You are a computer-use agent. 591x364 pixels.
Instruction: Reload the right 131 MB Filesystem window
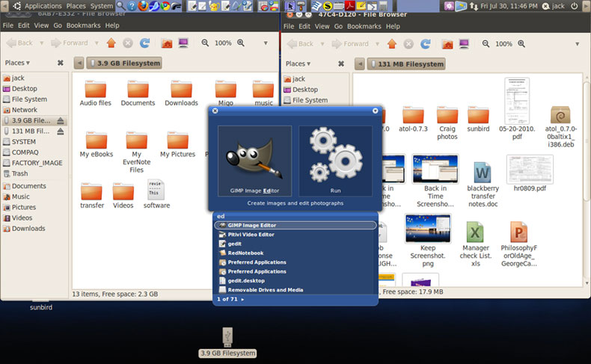pyautogui.click(x=426, y=44)
